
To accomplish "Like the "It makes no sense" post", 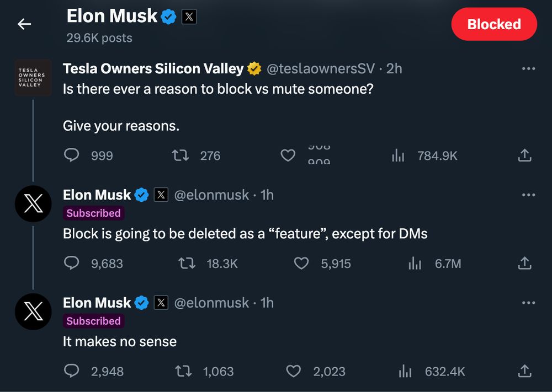I will point(293,371).
